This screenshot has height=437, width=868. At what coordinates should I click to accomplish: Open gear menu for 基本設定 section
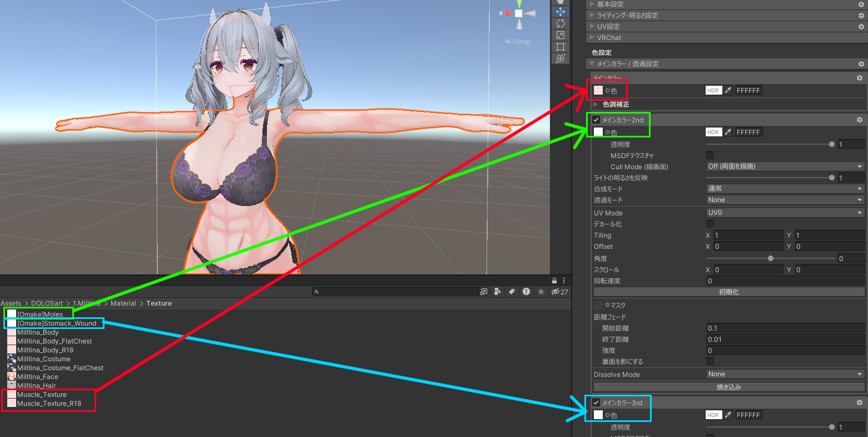coord(861,4)
